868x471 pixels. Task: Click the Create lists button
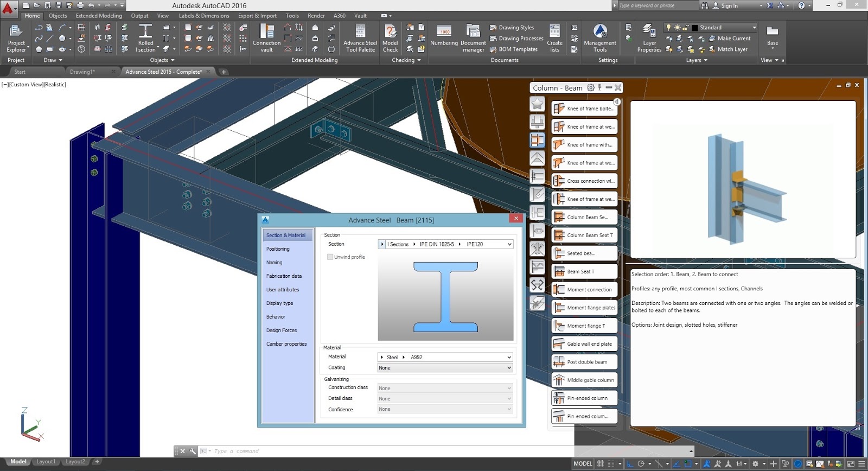pyautogui.click(x=554, y=39)
